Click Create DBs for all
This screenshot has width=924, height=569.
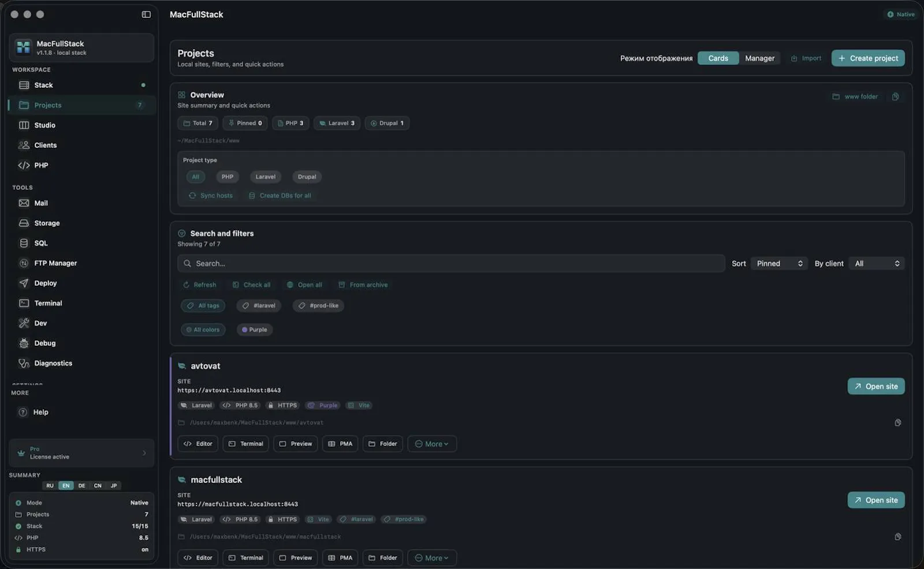coord(280,196)
